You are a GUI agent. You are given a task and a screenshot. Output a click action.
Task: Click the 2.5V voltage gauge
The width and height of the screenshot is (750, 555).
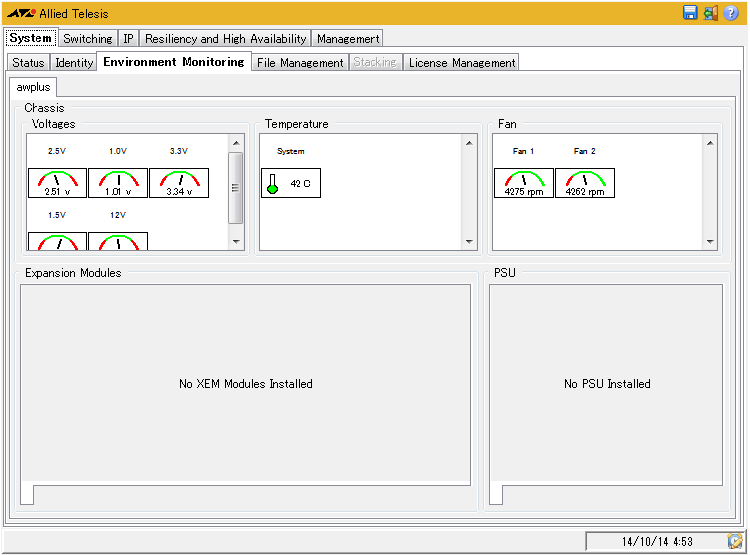pyautogui.click(x=58, y=183)
